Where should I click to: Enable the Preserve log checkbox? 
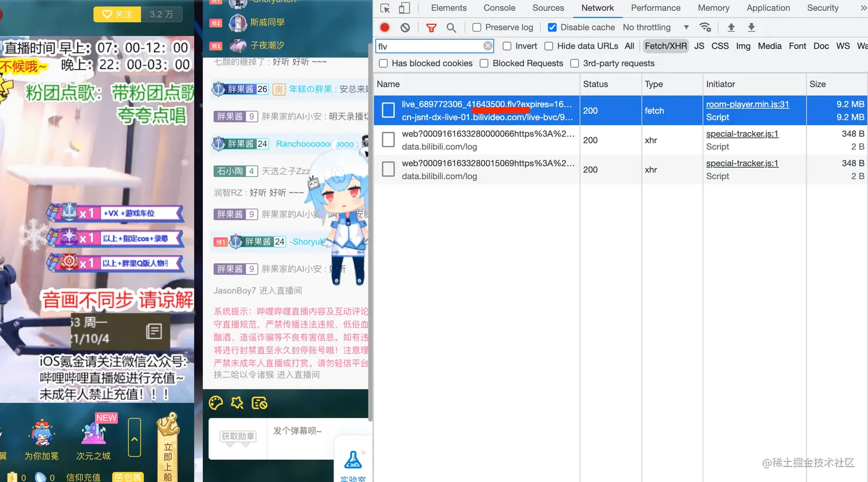476,28
